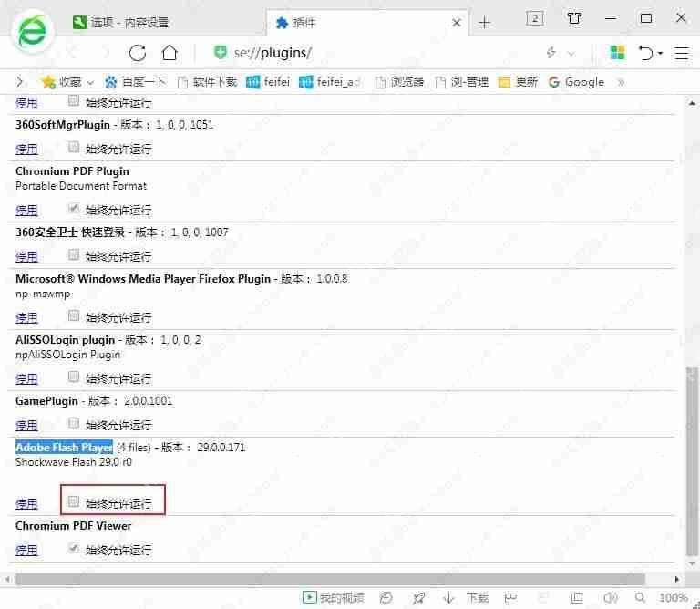Click the undo closed tab arrow icon

[x=645, y=53]
